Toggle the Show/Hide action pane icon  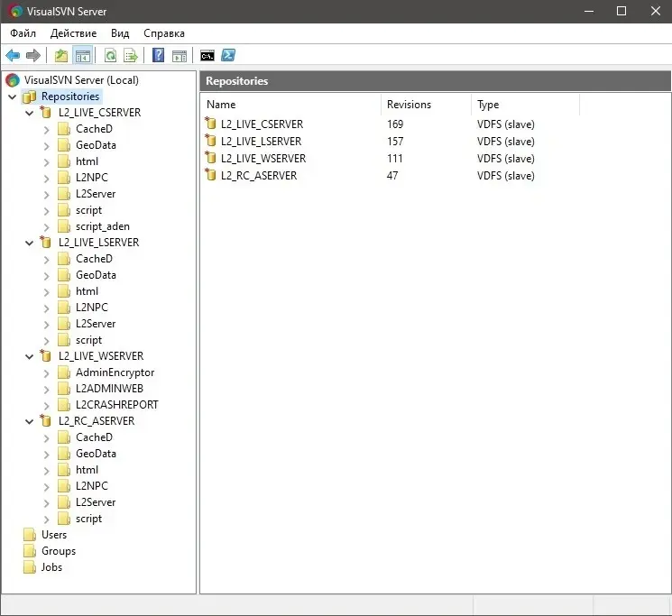coord(180,56)
